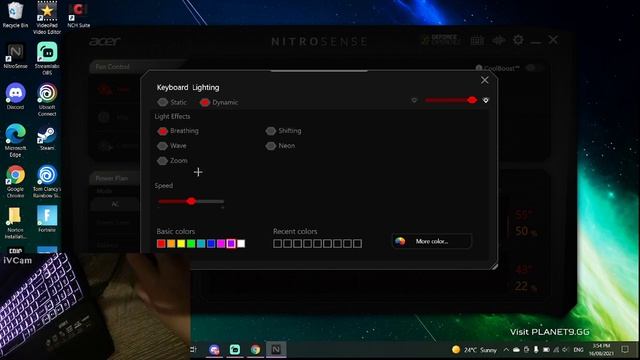Click the Chrome taskbar icon
The height and width of the screenshot is (360, 640).
point(256,349)
